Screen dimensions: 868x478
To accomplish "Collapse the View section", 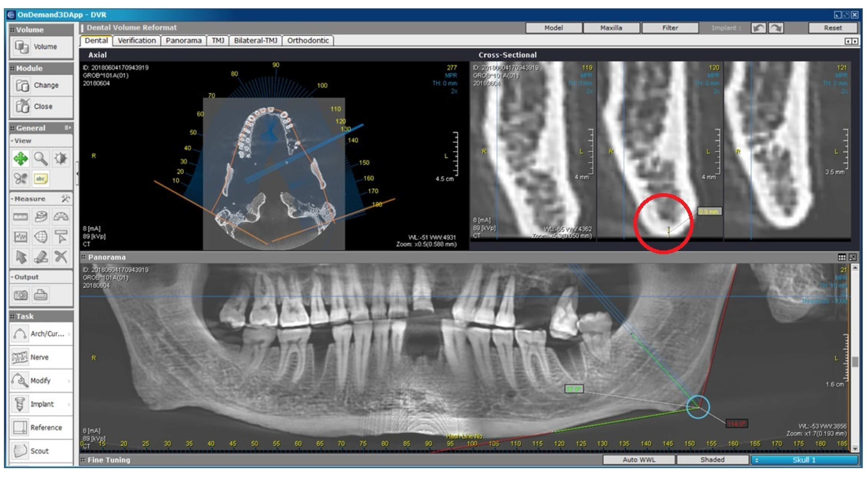I will tap(12, 141).
